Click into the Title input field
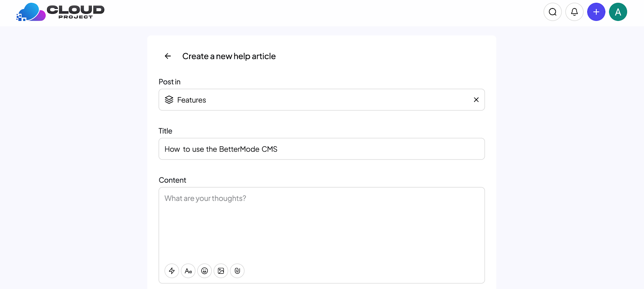644x289 pixels. click(x=322, y=149)
